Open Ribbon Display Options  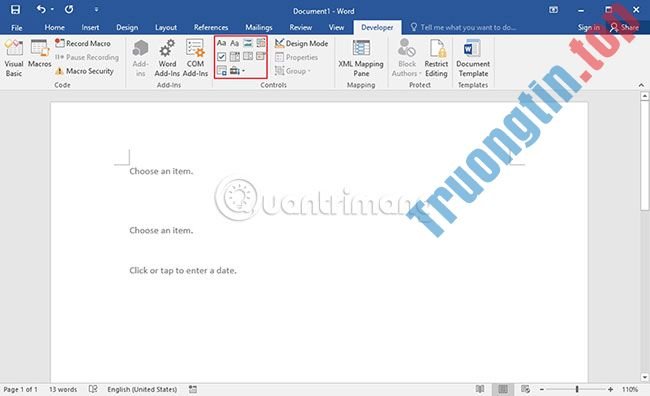click(x=553, y=10)
